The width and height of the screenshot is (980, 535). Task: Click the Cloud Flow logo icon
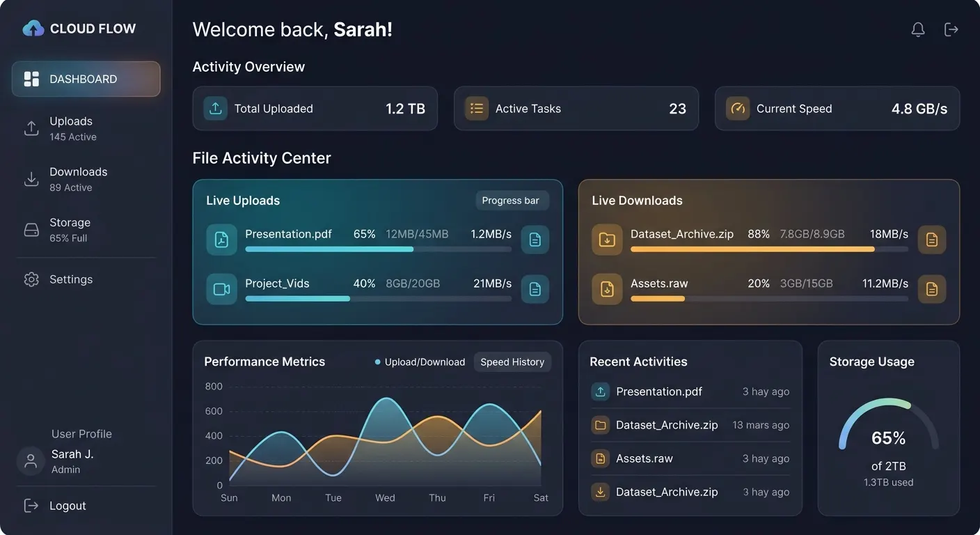click(x=33, y=29)
